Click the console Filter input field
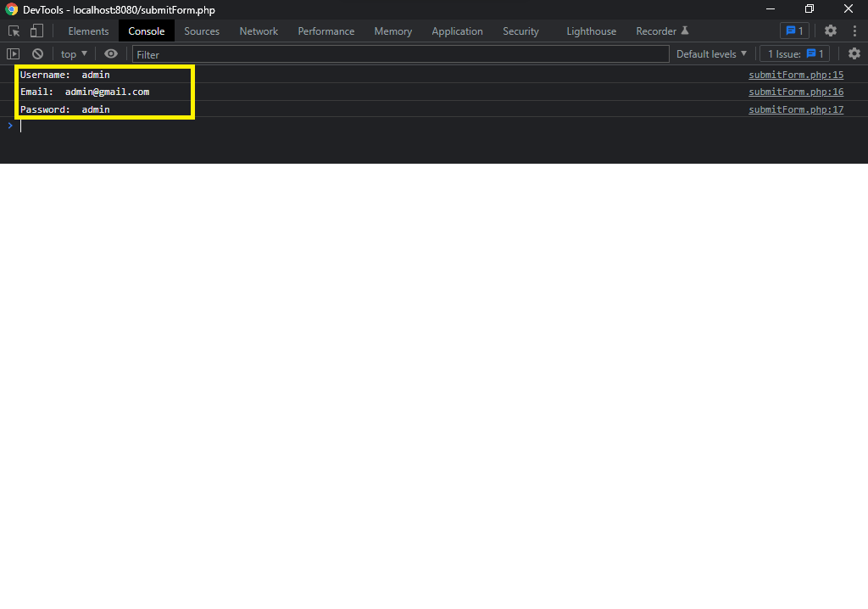 (x=339, y=53)
